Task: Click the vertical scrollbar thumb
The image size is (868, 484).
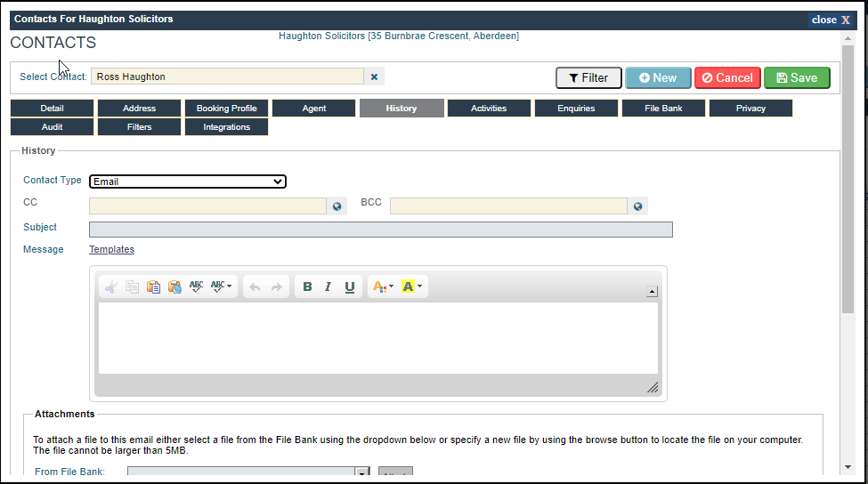Action: (x=848, y=179)
